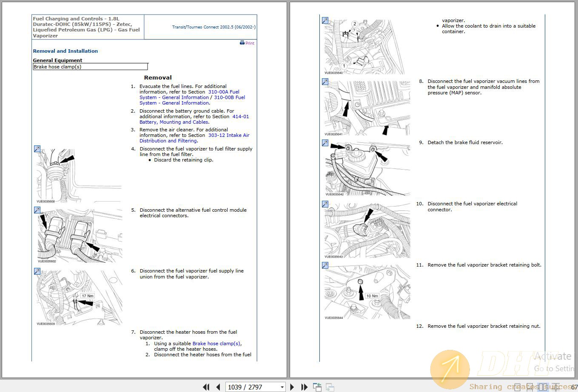Click the Brake hose clamp(s) link in step 7
The width and height of the screenshot is (578, 392).
tap(216, 344)
